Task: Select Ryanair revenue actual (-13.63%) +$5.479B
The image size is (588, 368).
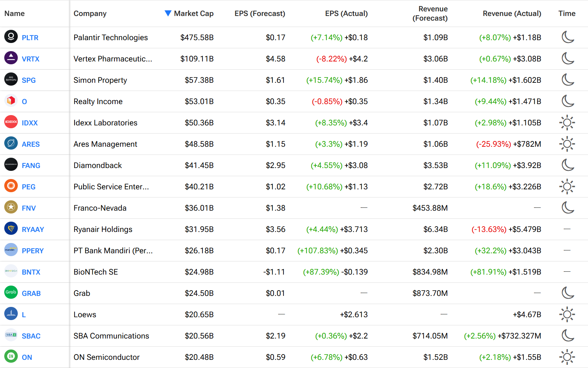Action: click(x=506, y=229)
